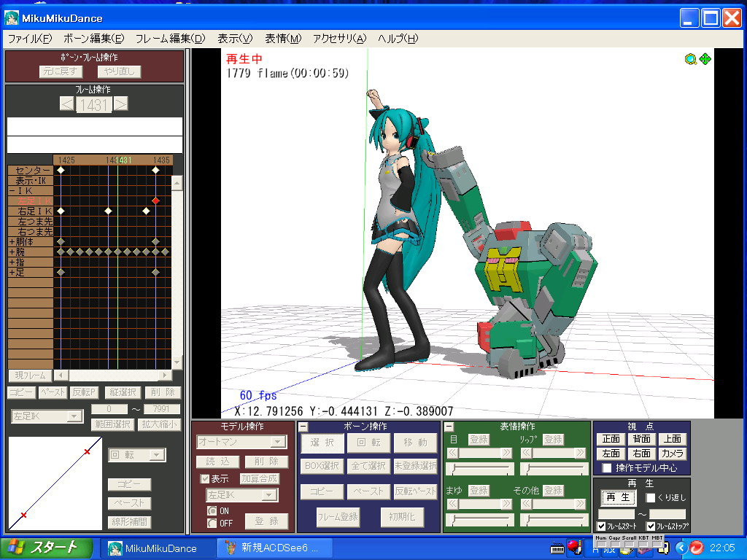Click the カメラ view button

click(x=672, y=454)
